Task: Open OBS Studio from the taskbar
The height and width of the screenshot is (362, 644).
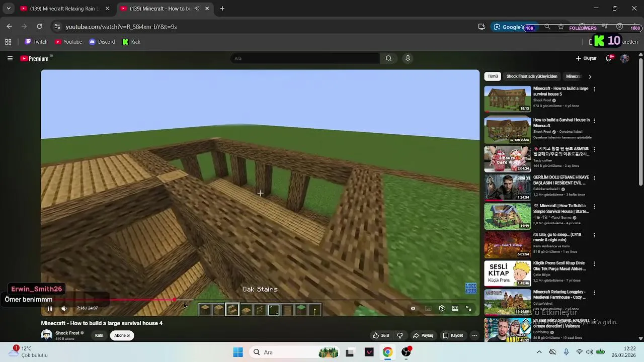Action: [x=407, y=352]
